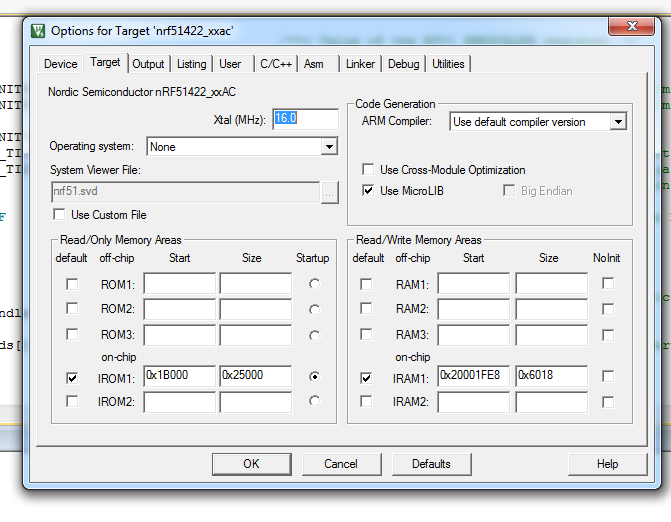
Task: Restore settings with Defaults button
Action: click(x=431, y=464)
